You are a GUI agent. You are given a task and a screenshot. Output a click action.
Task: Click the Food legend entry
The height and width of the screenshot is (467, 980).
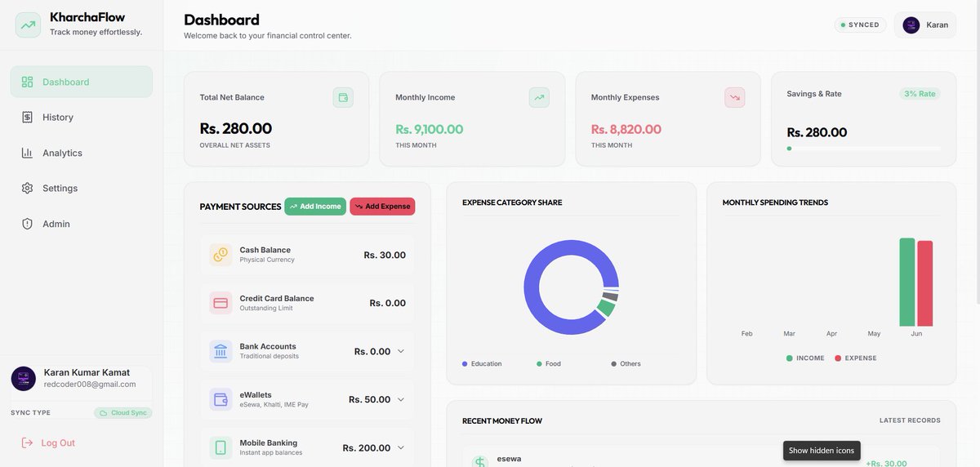[549, 363]
